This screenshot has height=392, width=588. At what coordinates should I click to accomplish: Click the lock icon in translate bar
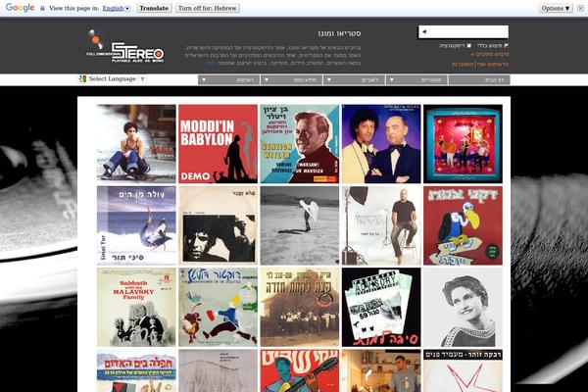(42, 8)
